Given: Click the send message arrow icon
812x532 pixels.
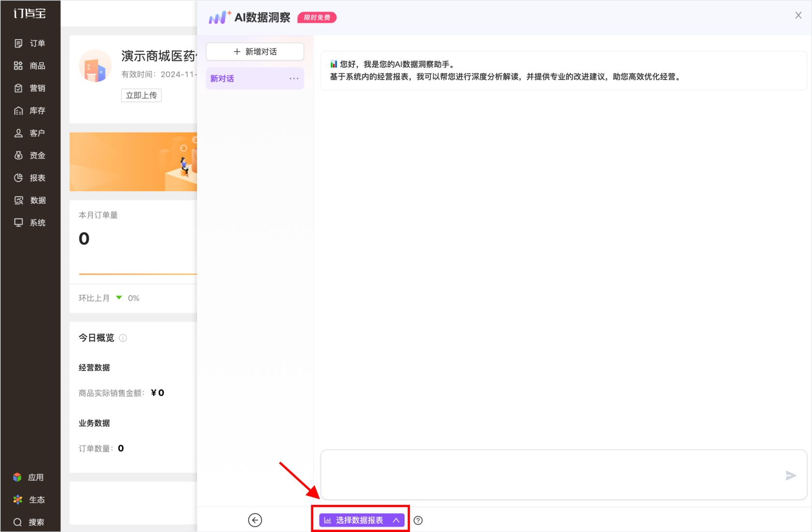Looking at the screenshot, I should (790, 475).
